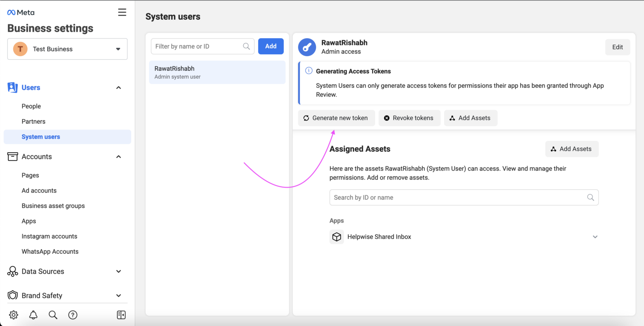Click the RawatRishabh key avatar icon
This screenshot has height=326, width=644.
(307, 47)
